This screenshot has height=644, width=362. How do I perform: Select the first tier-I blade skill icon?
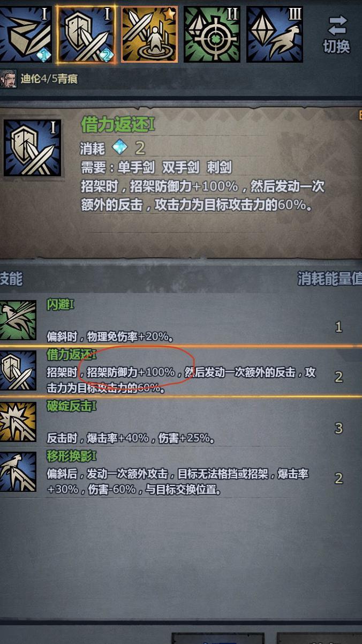tap(26, 34)
